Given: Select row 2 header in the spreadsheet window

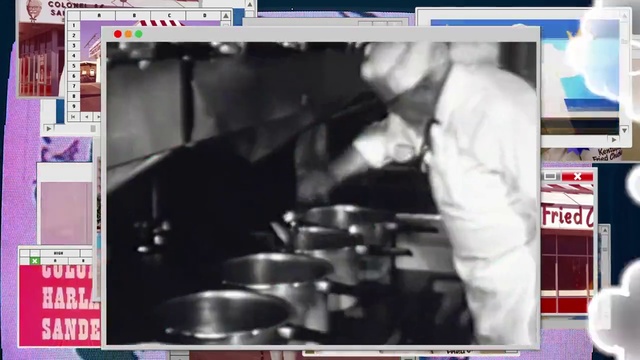Looking at the screenshot, I should click(74, 36).
